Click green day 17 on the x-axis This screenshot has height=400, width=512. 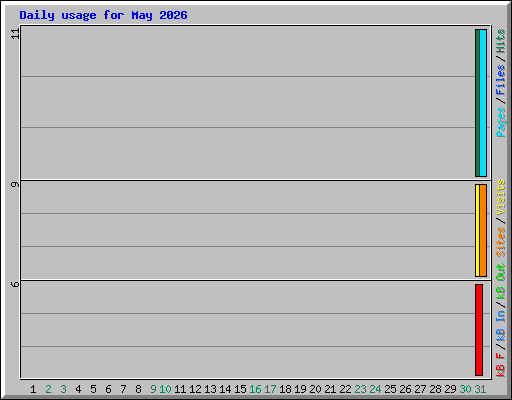coord(270,389)
